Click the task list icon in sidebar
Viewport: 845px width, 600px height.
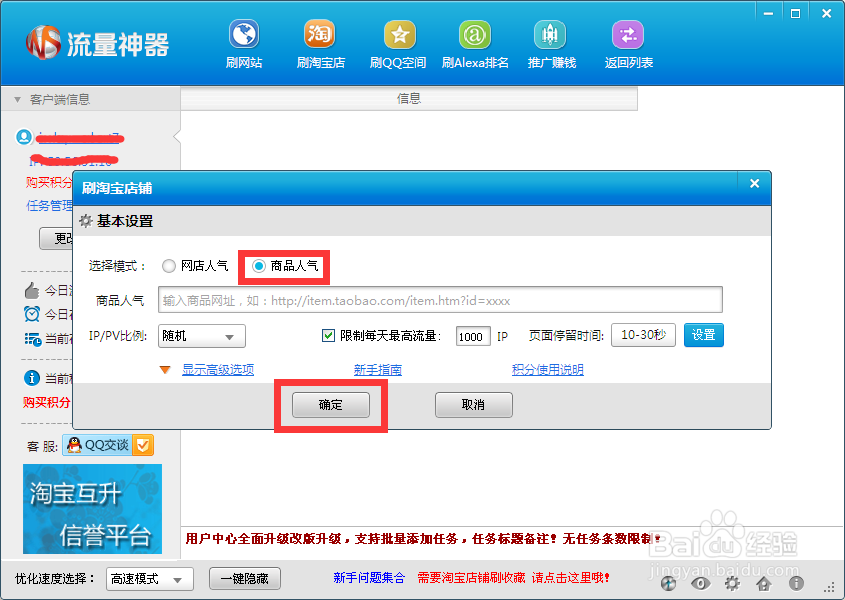pos(32,339)
